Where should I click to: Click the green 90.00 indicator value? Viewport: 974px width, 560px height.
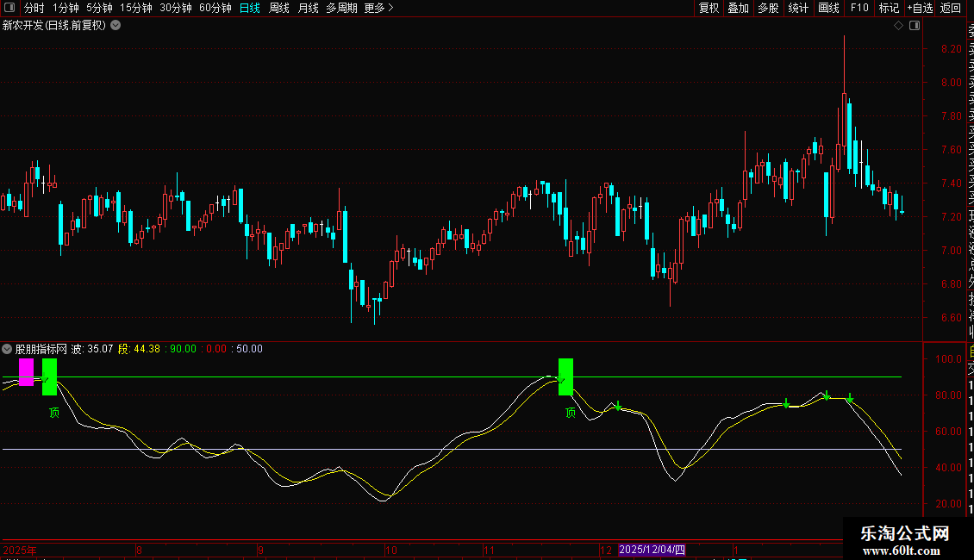click(x=183, y=349)
